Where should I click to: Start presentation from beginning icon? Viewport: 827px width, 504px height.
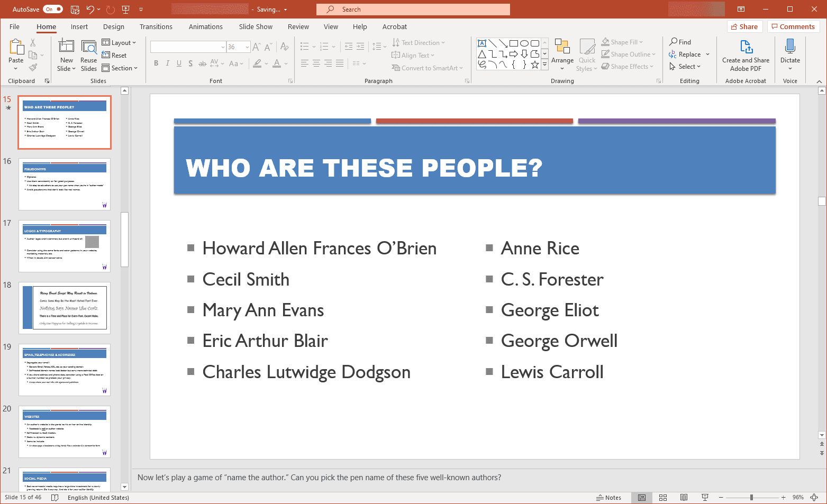pos(125,9)
